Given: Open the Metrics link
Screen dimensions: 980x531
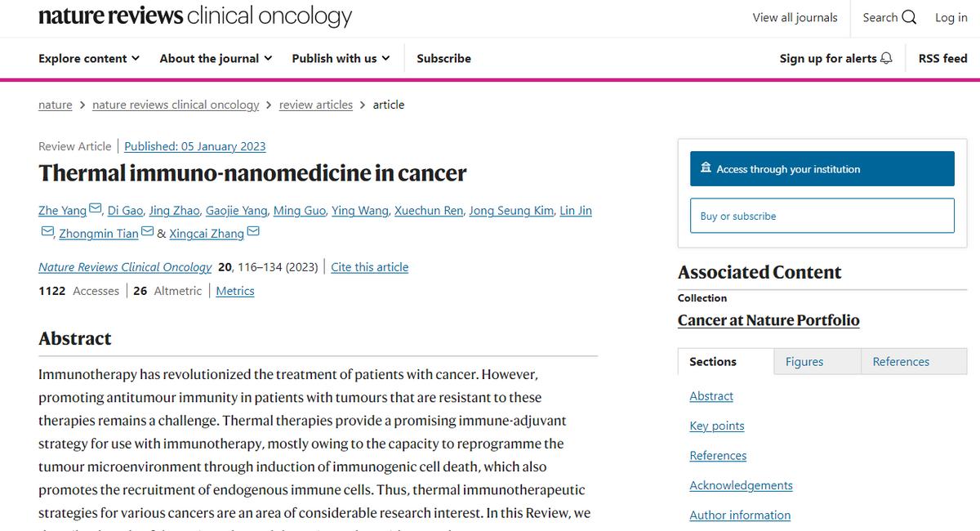Looking at the screenshot, I should tap(235, 291).
